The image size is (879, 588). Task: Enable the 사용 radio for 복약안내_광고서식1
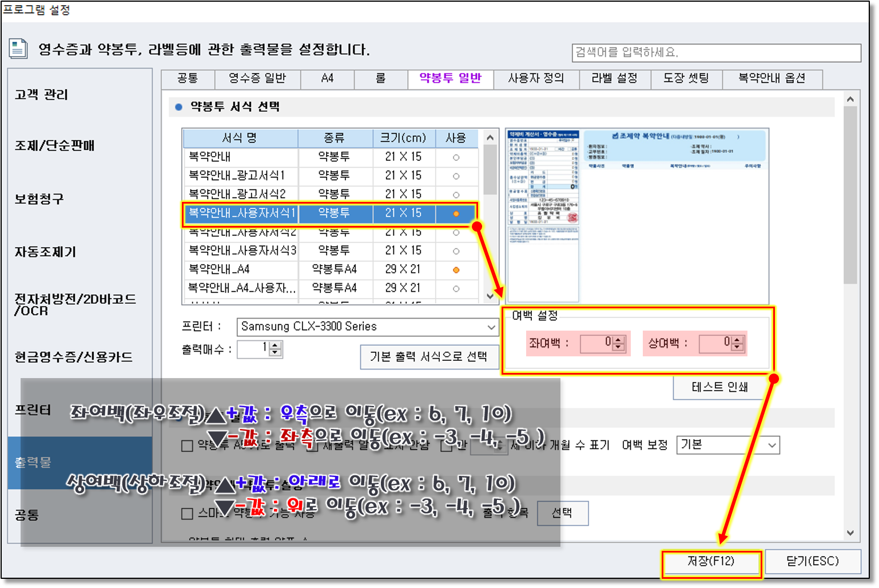(x=456, y=176)
